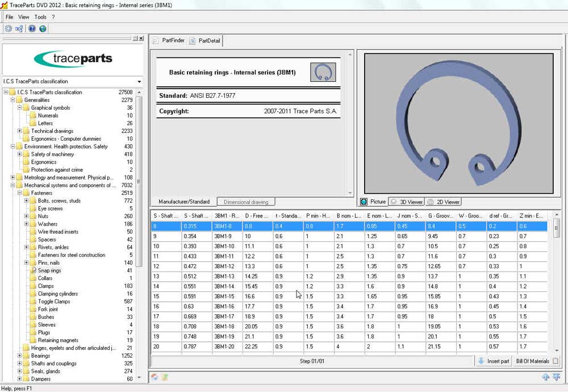The height and width of the screenshot is (392, 568).
Task: Click the Picture view icon
Action: click(364, 202)
